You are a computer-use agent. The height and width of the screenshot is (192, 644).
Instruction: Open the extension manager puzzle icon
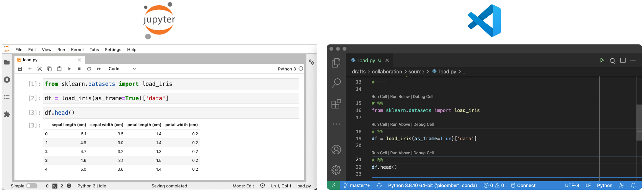click(x=7, y=114)
